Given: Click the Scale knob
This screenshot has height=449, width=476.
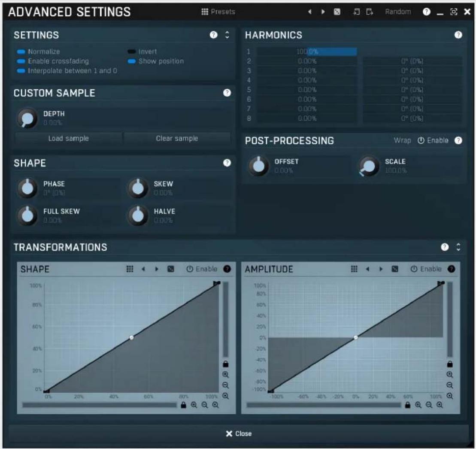Looking at the screenshot, I should [x=369, y=166].
